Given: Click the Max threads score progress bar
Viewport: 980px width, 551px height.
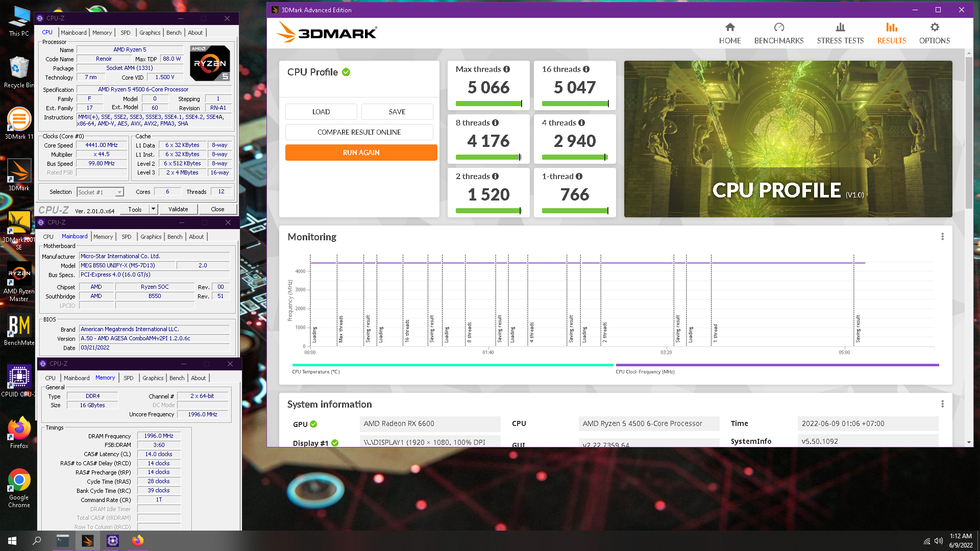Looking at the screenshot, I should (x=488, y=104).
